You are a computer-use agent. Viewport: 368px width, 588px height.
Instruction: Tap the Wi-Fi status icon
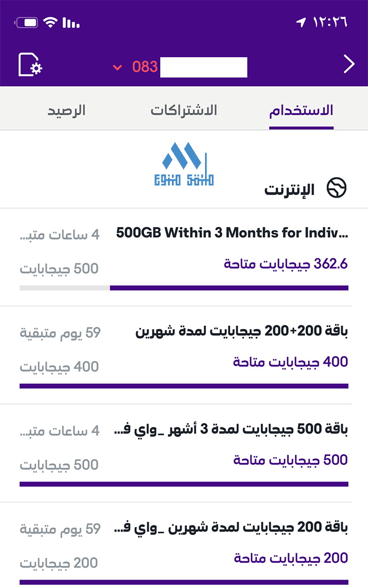(x=50, y=22)
